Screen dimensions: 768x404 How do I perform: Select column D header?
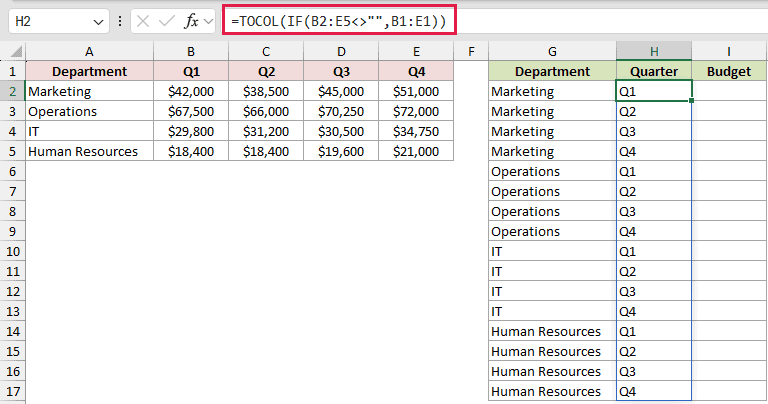(341, 51)
